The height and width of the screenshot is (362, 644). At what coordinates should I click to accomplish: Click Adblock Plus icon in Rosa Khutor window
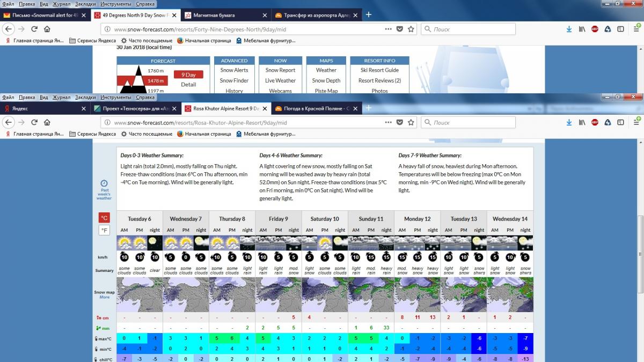(x=595, y=122)
